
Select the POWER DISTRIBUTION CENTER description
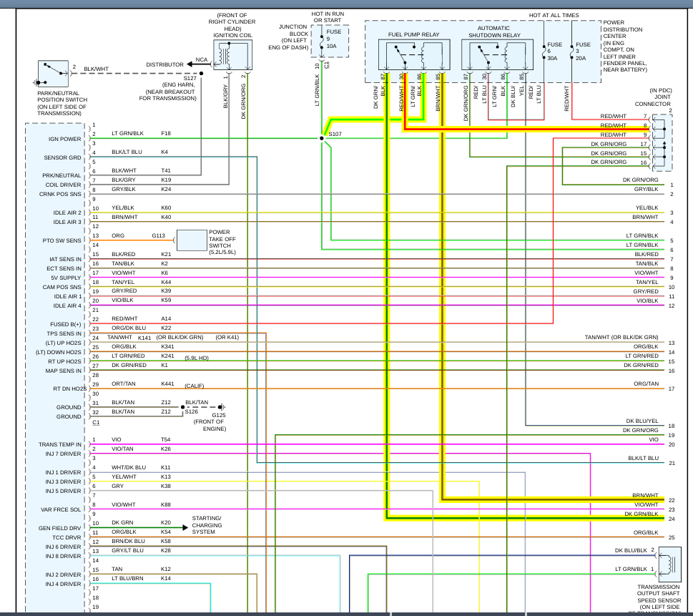tap(625, 46)
